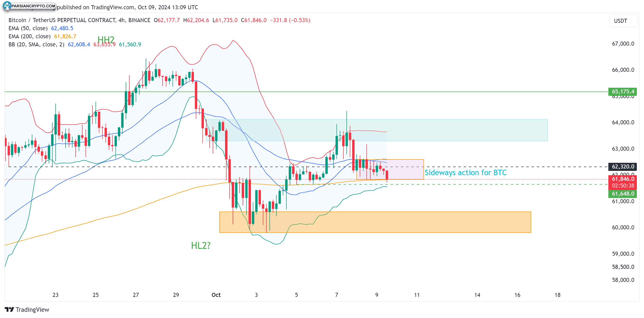Image resolution: width=644 pixels, height=318 pixels.
Task: Select the HH2 chart label
Action: pos(106,39)
